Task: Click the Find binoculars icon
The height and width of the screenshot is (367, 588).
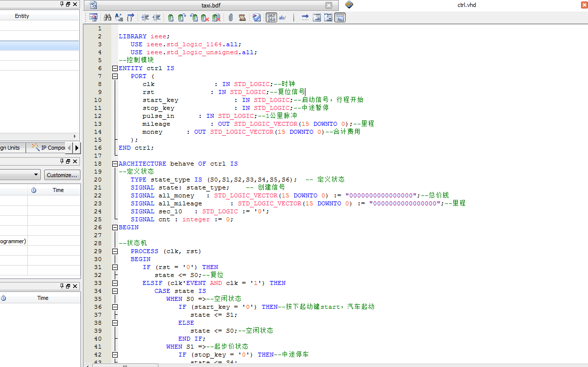Action: coord(107,17)
